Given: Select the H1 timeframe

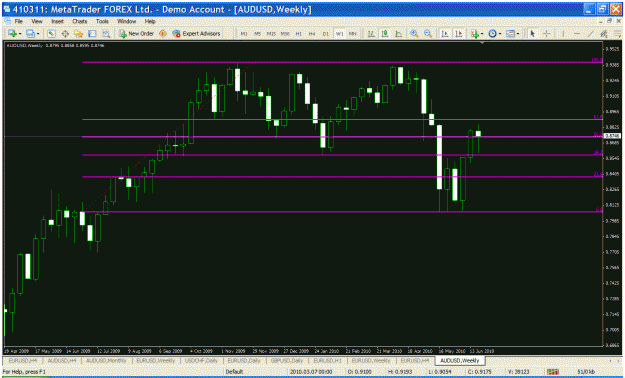Looking at the screenshot, I should [x=299, y=34].
